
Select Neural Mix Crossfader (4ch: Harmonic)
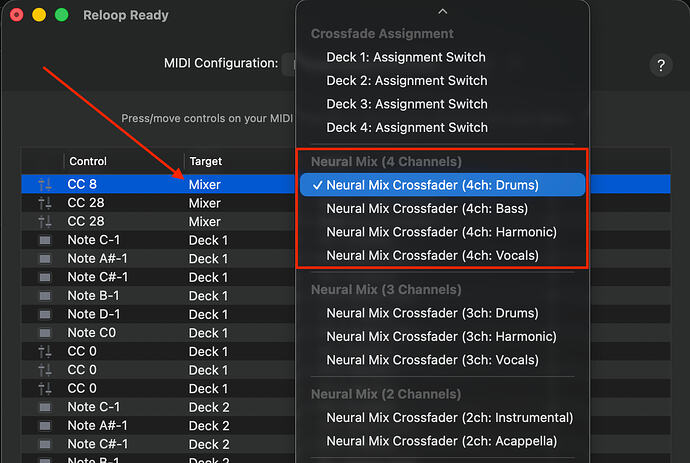point(441,232)
